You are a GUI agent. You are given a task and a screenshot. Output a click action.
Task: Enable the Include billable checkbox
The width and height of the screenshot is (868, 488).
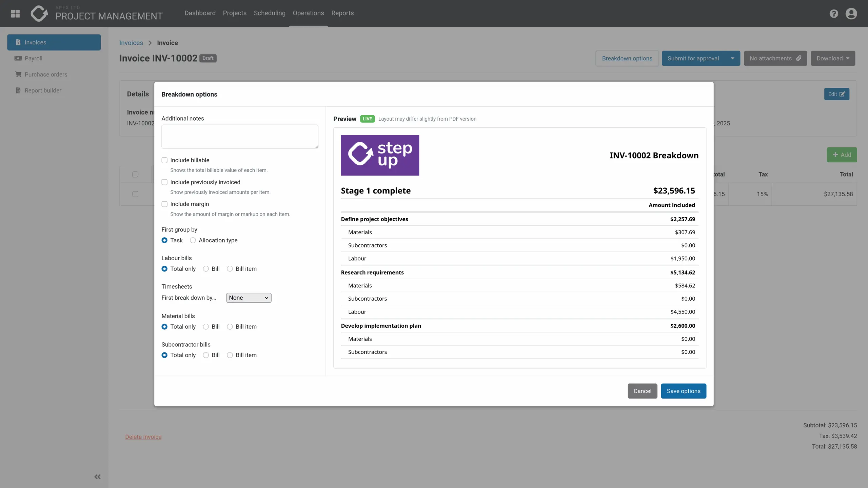(x=164, y=160)
